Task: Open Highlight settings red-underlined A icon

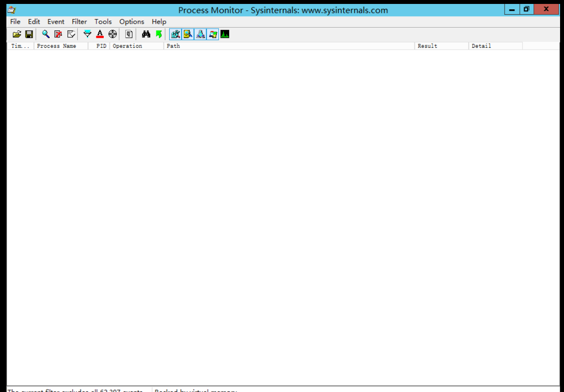Action: click(100, 34)
